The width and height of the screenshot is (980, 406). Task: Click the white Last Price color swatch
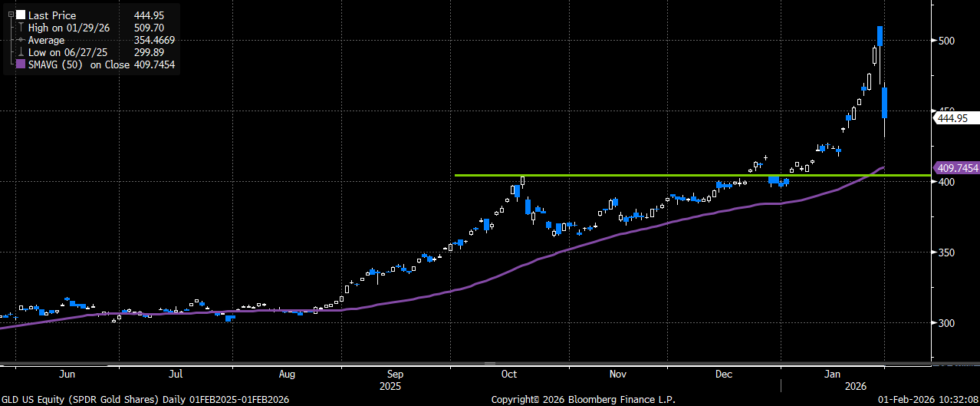point(20,15)
